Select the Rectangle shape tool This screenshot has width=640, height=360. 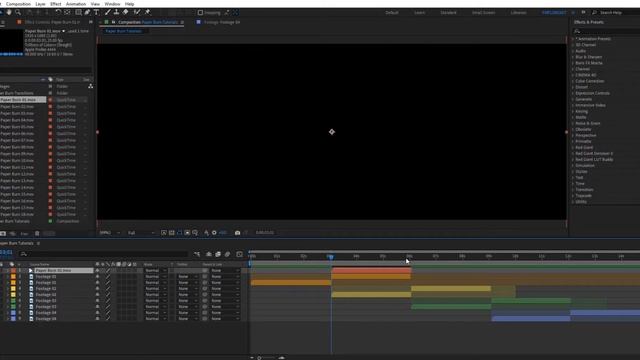[78, 13]
